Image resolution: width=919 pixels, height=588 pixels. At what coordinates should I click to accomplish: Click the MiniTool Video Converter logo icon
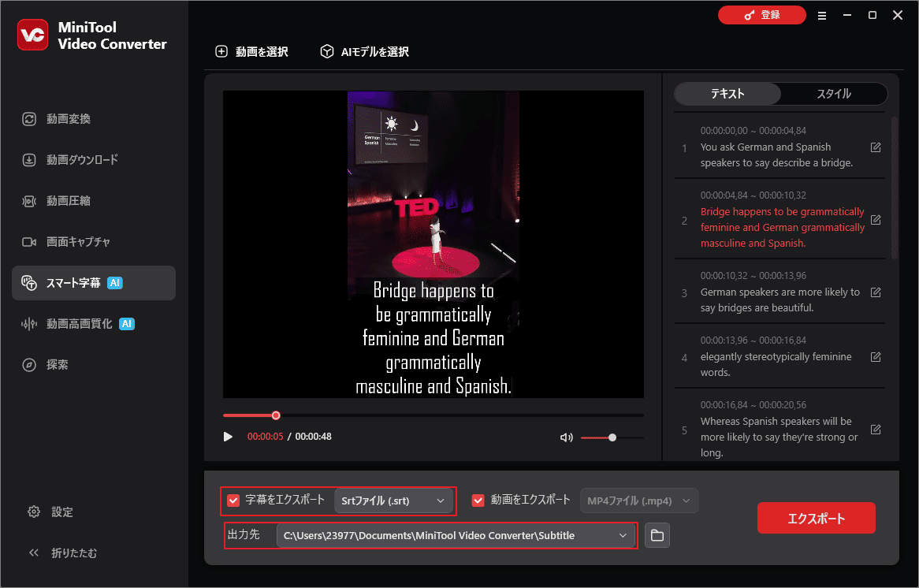click(x=32, y=35)
